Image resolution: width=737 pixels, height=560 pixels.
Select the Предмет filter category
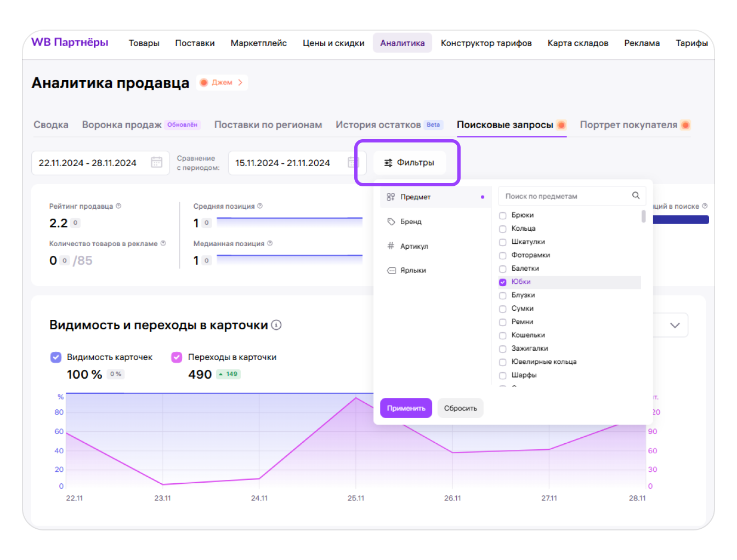(x=435, y=197)
